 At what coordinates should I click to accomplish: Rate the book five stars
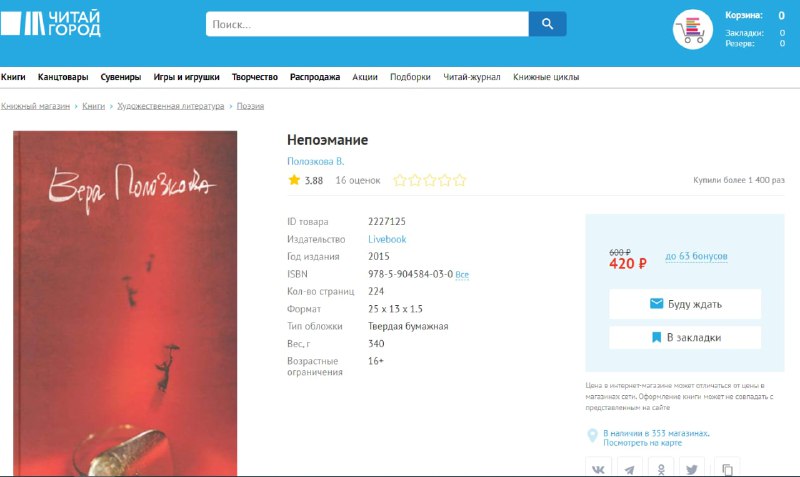[x=460, y=180]
